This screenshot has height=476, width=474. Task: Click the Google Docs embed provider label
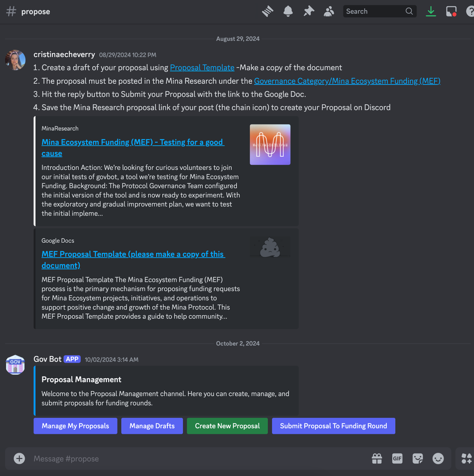58,241
